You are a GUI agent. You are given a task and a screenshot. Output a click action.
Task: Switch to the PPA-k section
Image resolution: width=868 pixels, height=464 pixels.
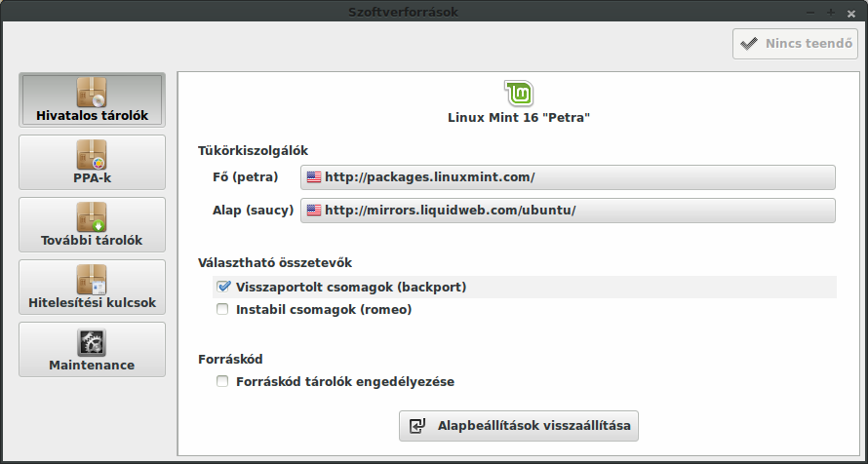pos(92,162)
